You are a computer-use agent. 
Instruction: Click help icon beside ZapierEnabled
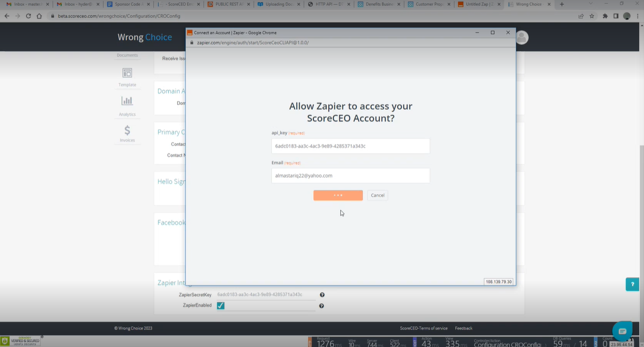321,306
